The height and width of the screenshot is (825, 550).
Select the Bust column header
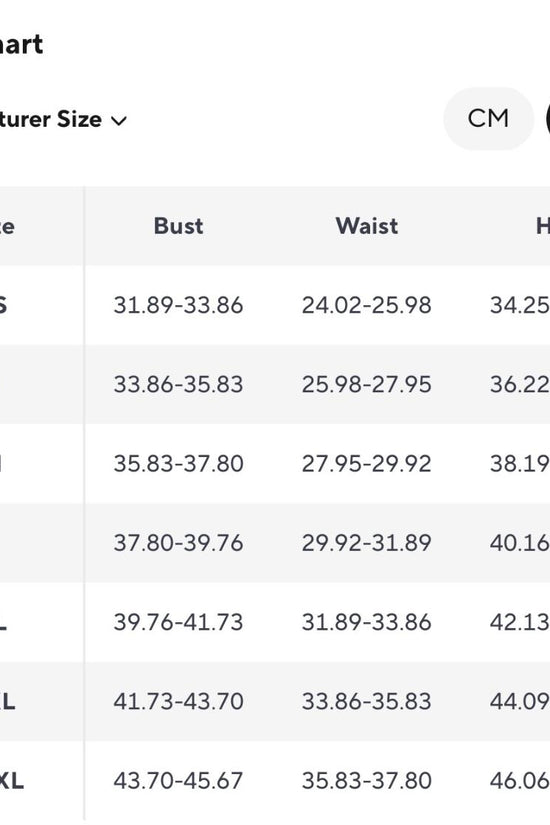pyautogui.click(x=178, y=226)
